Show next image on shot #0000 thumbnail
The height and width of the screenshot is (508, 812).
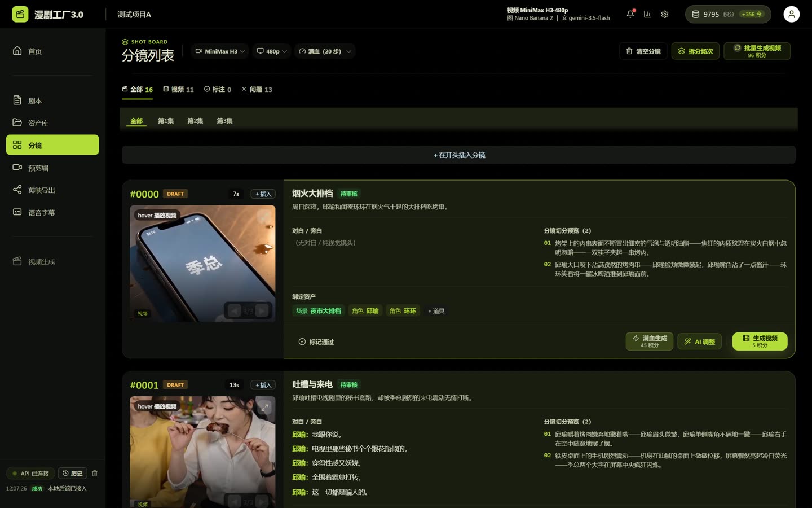pyautogui.click(x=262, y=310)
